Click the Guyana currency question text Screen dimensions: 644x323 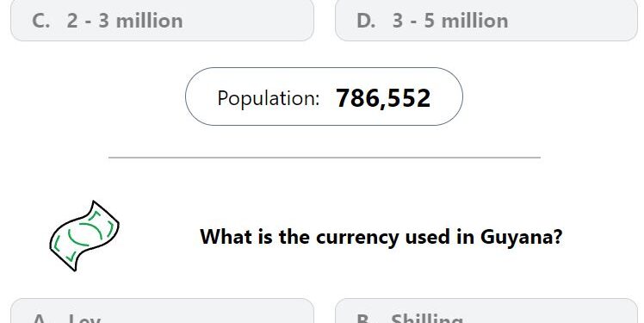pyautogui.click(x=381, y=237)
